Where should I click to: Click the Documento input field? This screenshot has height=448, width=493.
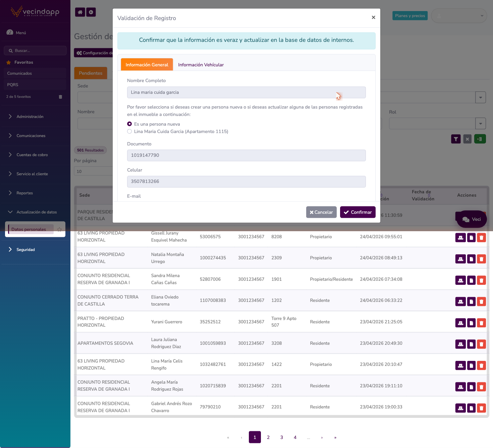pos(246,155)
